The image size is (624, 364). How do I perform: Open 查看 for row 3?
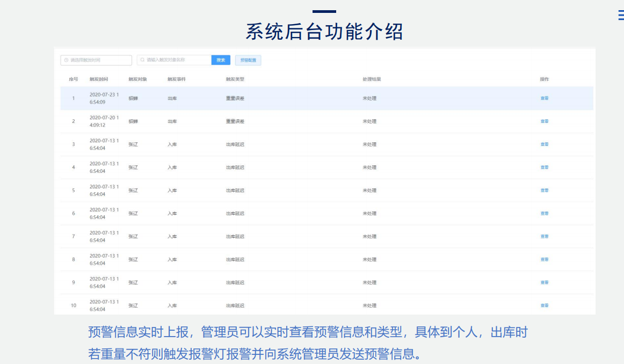[x=545, y=144]
